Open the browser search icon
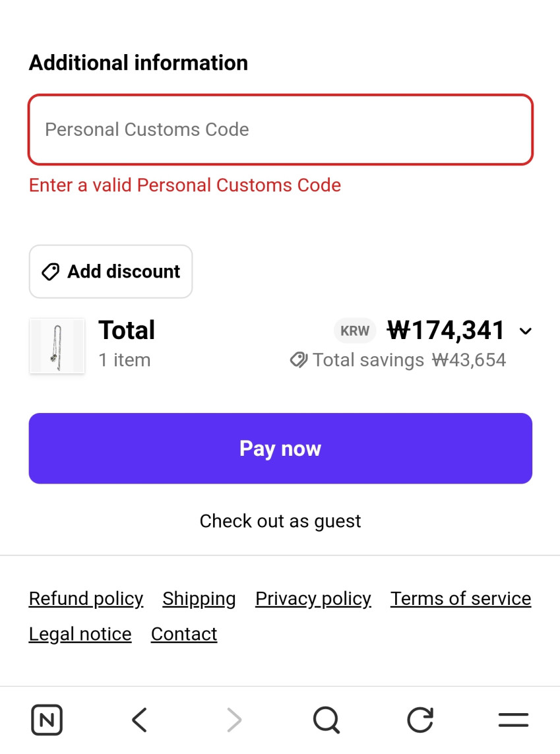This screenshot has width=560, height=754. coord(326,720)
